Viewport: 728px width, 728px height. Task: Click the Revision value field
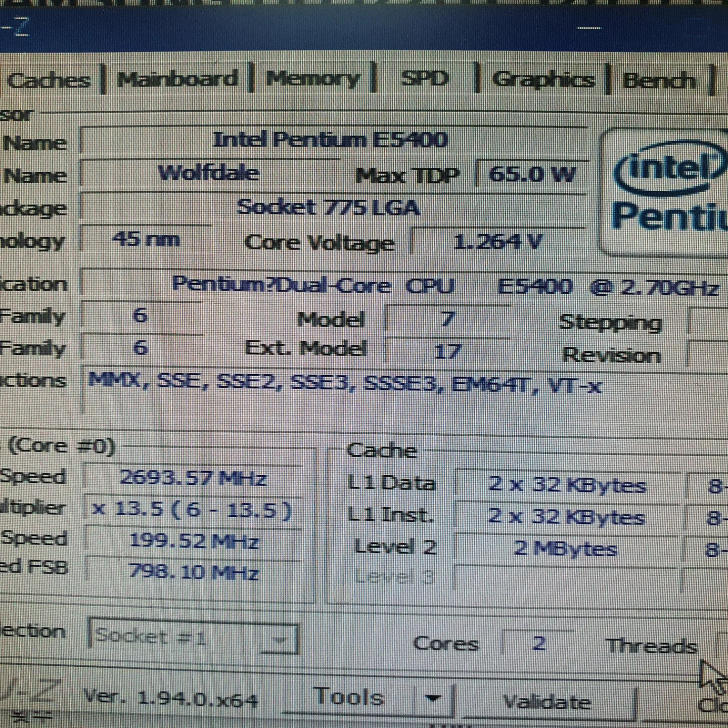(709, 354)
